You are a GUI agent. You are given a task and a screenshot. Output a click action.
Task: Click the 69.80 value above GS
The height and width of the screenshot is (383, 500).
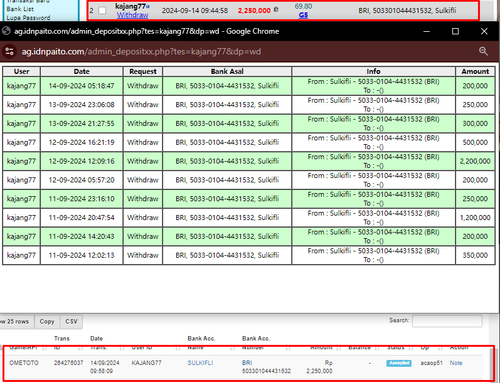click(x=303, y=6)
